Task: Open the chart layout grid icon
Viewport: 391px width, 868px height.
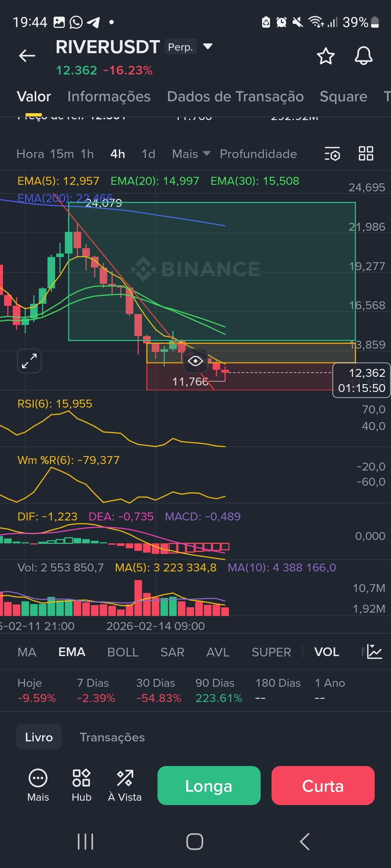Action: point(366,153)
